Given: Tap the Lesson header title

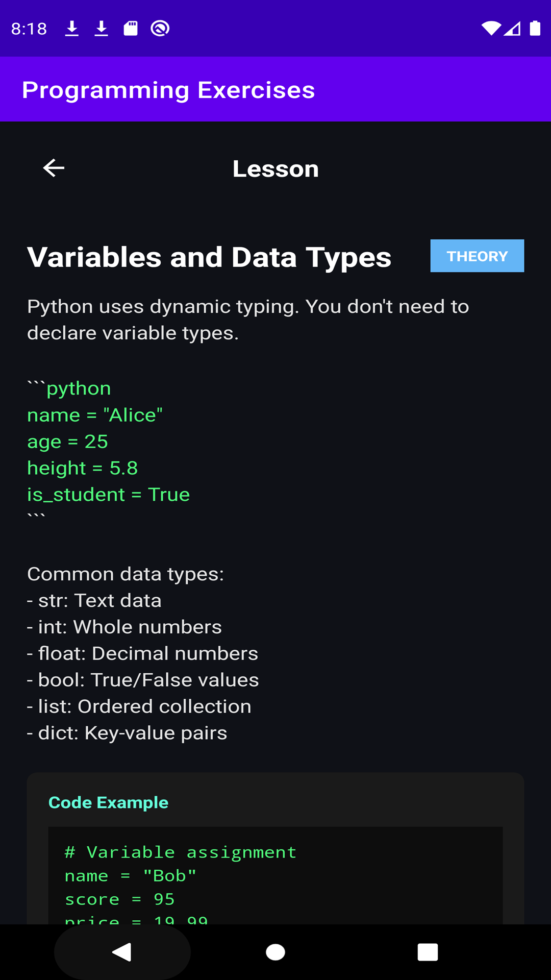Looking at the screenshot, I should (x=275, y=169).
